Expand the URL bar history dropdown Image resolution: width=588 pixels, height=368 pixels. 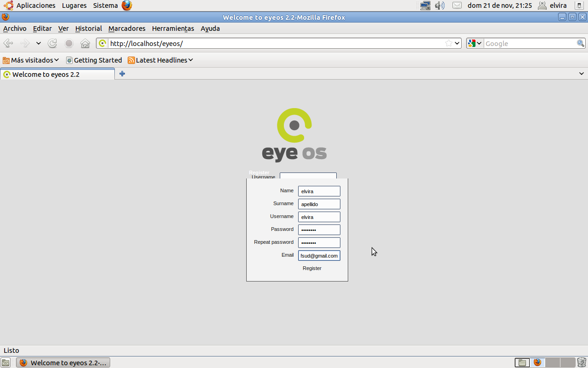pos(457,43)
